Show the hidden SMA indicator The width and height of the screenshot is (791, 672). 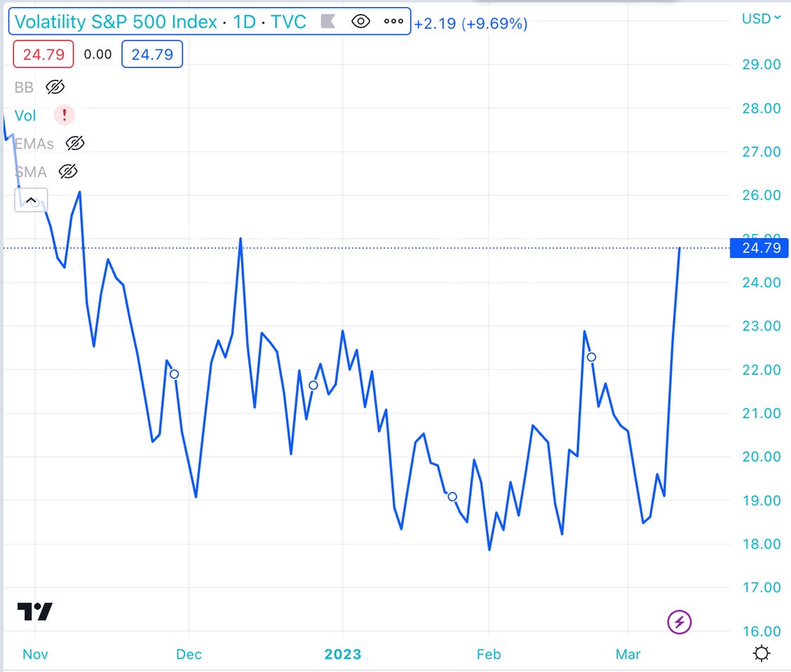68,172
